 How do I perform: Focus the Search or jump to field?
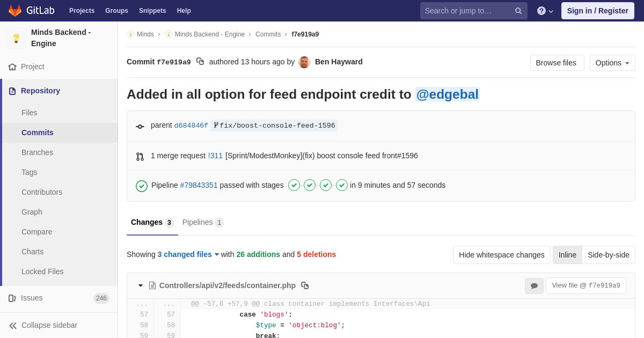[466, 11]
